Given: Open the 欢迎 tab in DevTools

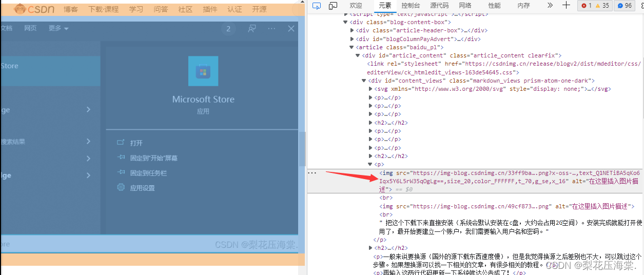Looking at the screenshot, I should click(356, 5).
